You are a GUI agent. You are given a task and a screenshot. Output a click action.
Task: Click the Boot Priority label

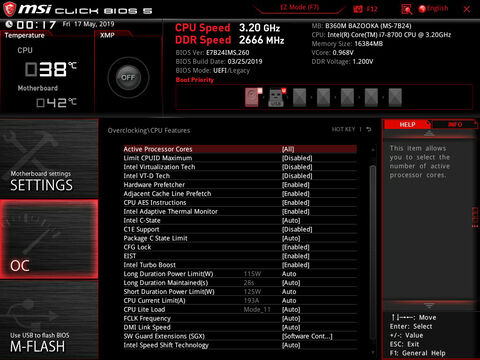pyautogui.click(x=195, y=80)
